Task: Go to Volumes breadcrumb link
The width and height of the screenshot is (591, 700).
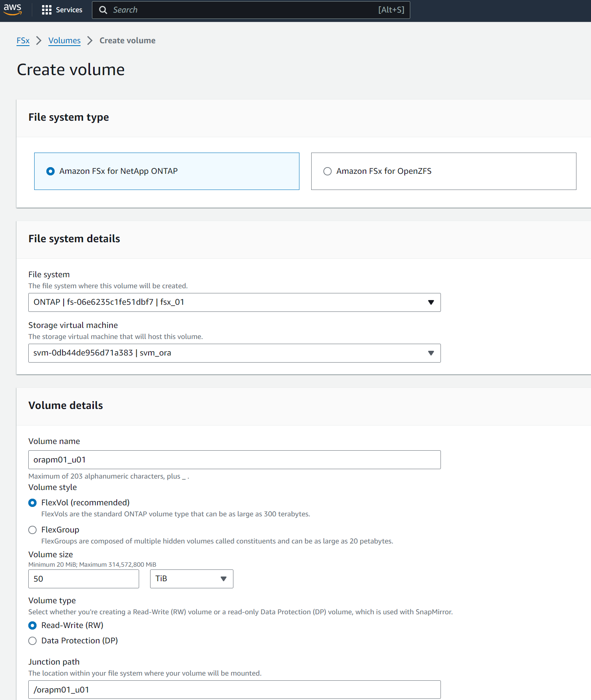Action: pos(64,41)
